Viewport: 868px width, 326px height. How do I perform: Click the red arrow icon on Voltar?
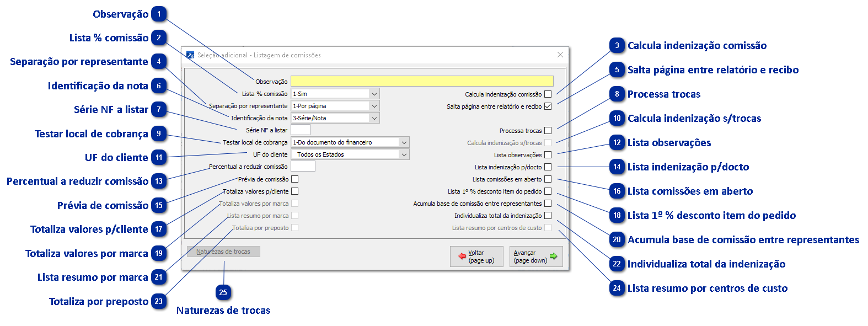[x=462, y=256]
